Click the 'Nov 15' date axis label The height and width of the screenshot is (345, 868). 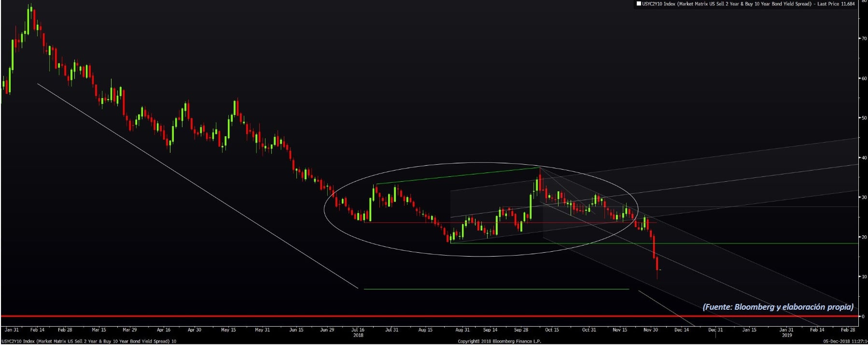pyautogui.click(x=620, y=330)
